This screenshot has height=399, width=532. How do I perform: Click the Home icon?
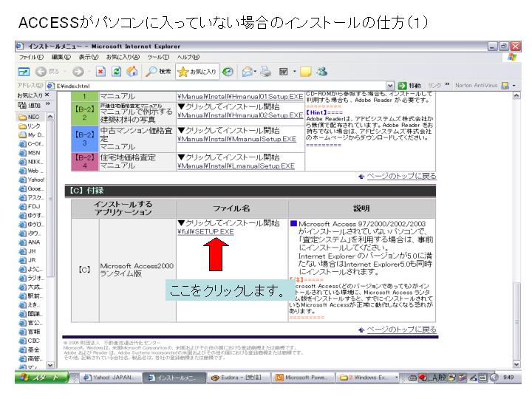[132, 72]
